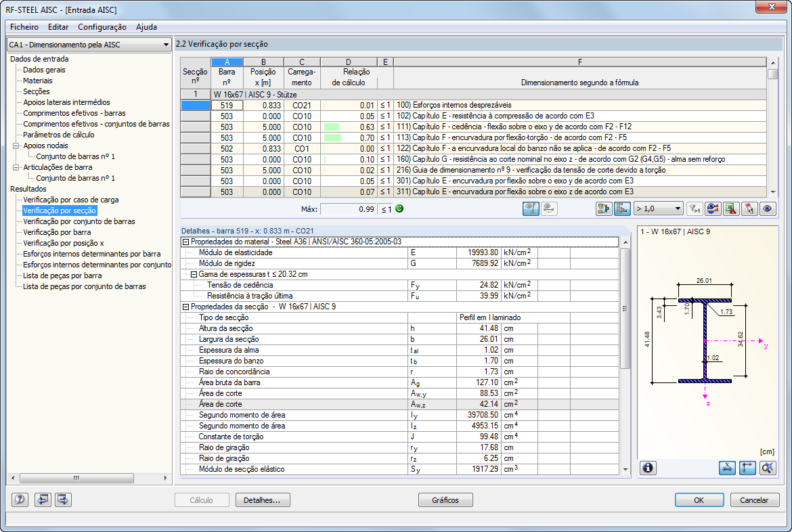Click the green max-status indicator
Screen dimensions: 792x532
(x=399, y=208)
